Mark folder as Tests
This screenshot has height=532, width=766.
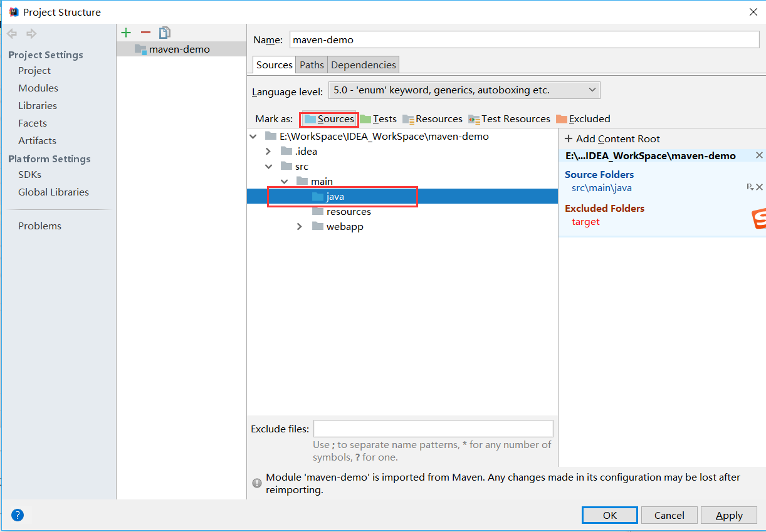[378, 119]
